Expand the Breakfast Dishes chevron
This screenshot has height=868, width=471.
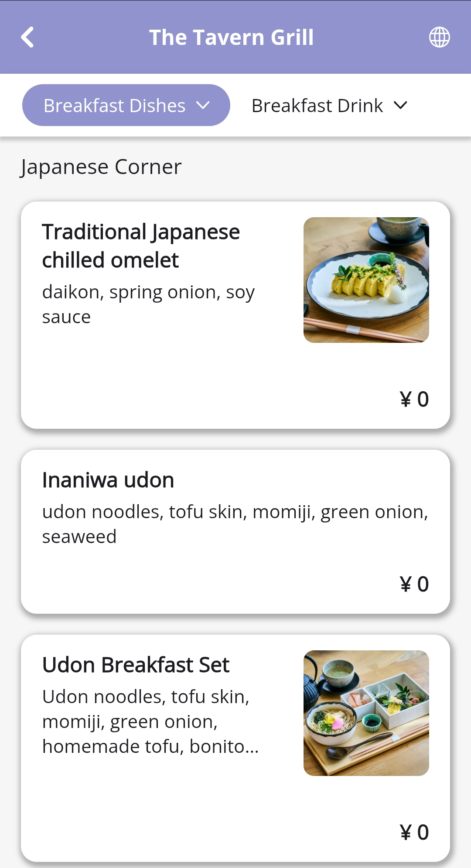(203, 105)
